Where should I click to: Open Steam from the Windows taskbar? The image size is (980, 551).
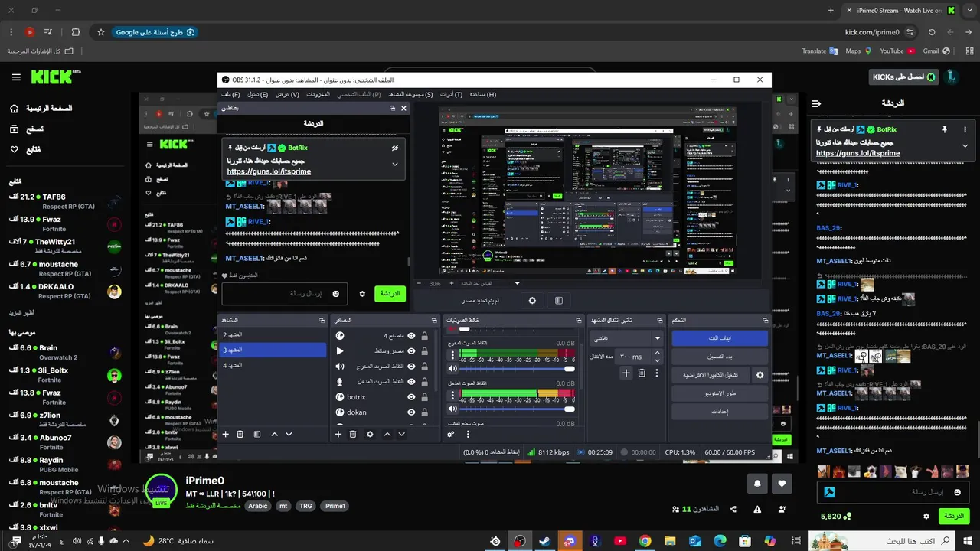[x=544, y=541]
